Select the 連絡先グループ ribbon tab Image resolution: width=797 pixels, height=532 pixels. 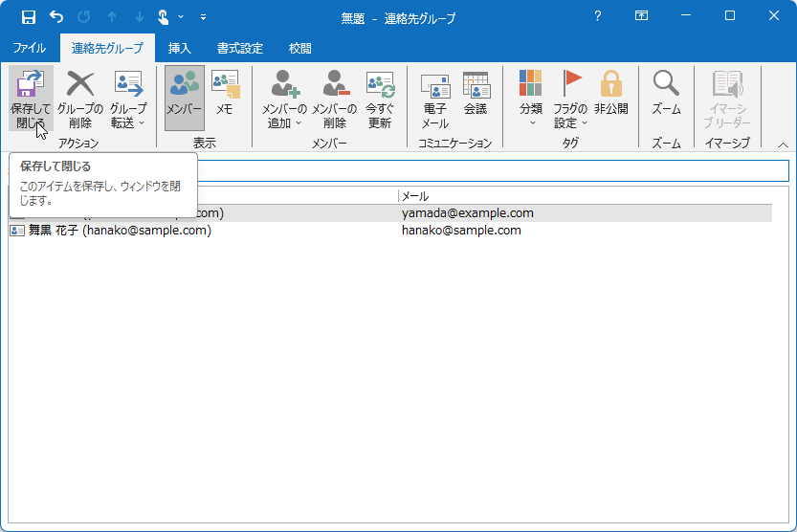[x=107, y=48]
